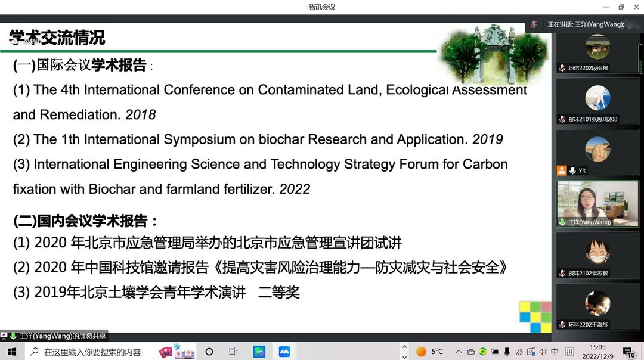Click the slide title 学术交流情况
644x360 pixels.
(57, 38)
